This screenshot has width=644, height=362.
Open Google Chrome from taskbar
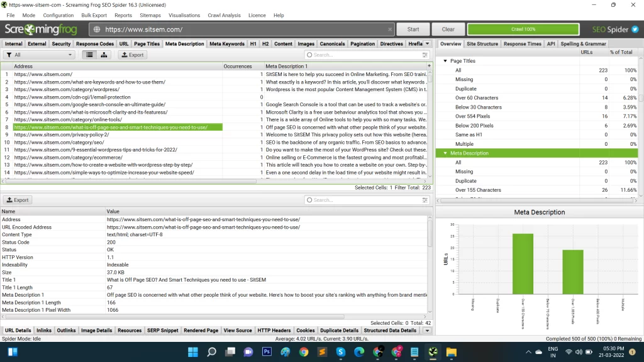pos(304,352)
